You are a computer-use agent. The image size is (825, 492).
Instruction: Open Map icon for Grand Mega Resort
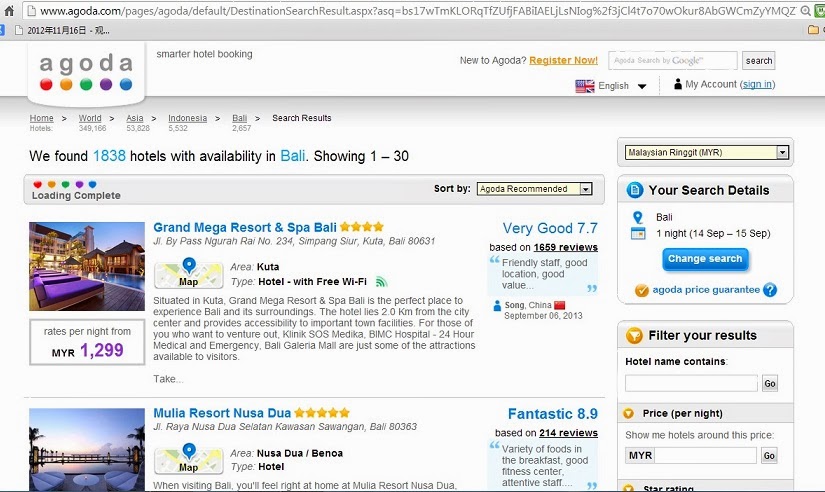click(188, 273)
